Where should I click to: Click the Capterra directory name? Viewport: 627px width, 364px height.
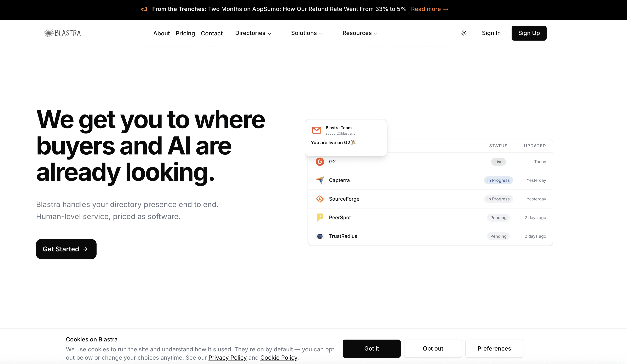339,180
